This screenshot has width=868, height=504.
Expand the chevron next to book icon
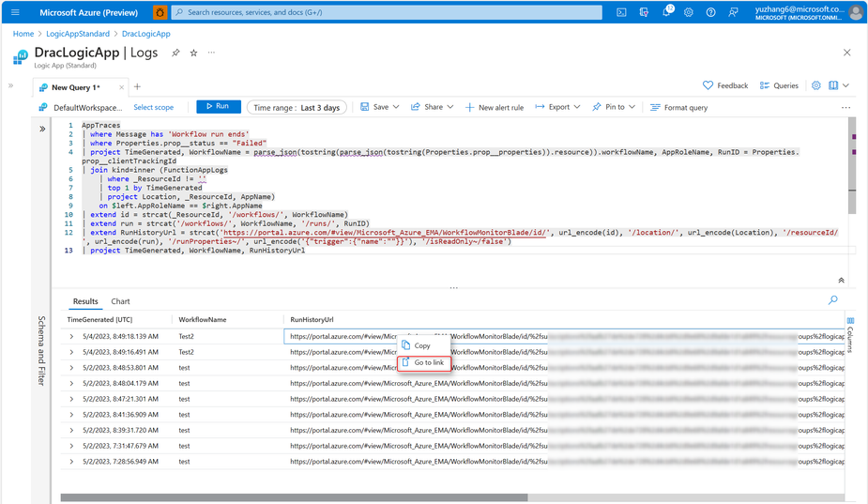click(x=845, y=85)
